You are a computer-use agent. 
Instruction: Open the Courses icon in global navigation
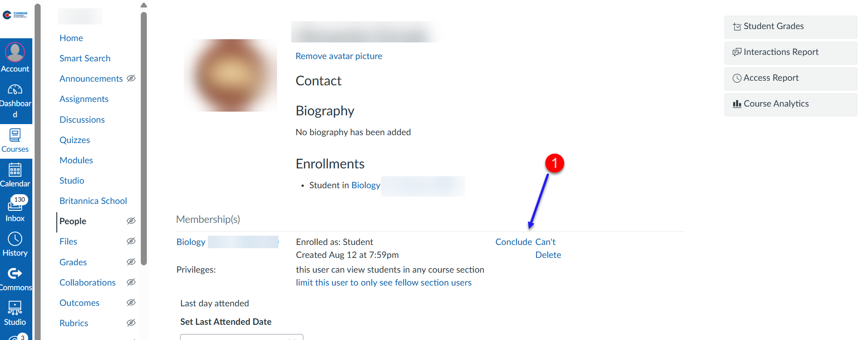(x=15, y=135)
